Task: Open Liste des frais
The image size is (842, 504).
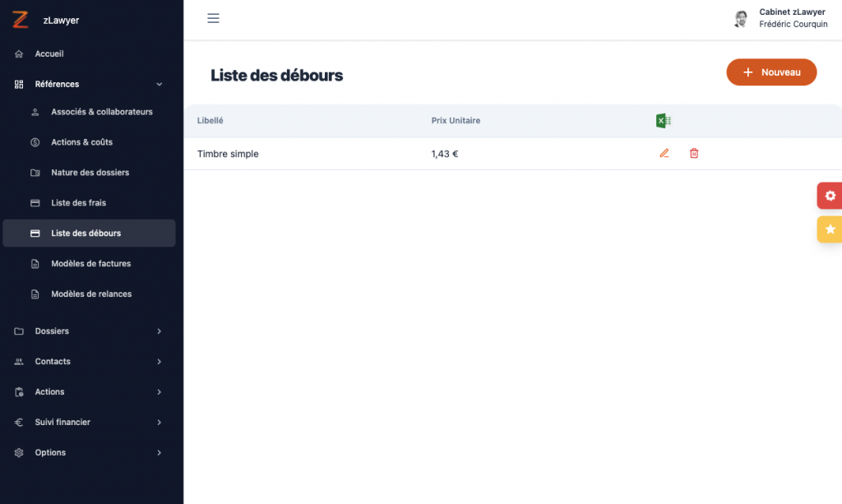Action: [78, 203]
